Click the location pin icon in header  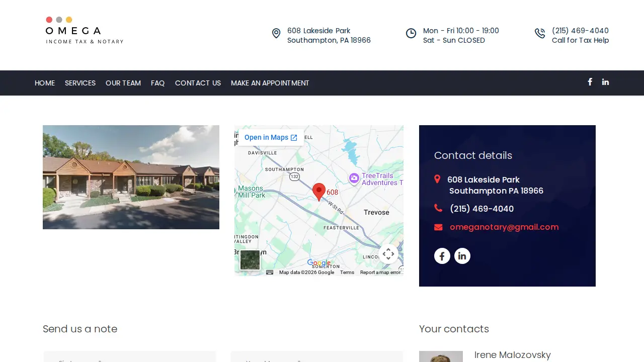pyautogui.click(x=276, y=34)
